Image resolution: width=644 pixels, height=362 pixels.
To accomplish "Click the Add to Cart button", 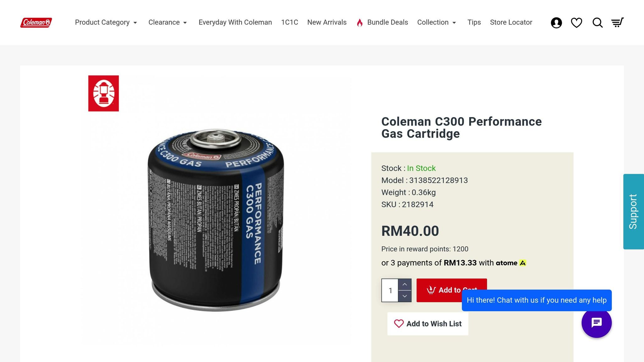I will (452, 290).
